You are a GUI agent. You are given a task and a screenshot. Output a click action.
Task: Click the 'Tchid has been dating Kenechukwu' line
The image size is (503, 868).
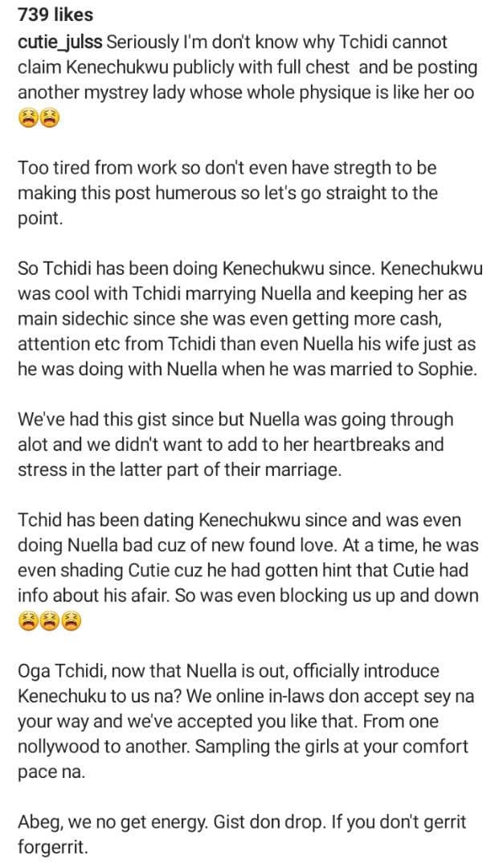239,520
